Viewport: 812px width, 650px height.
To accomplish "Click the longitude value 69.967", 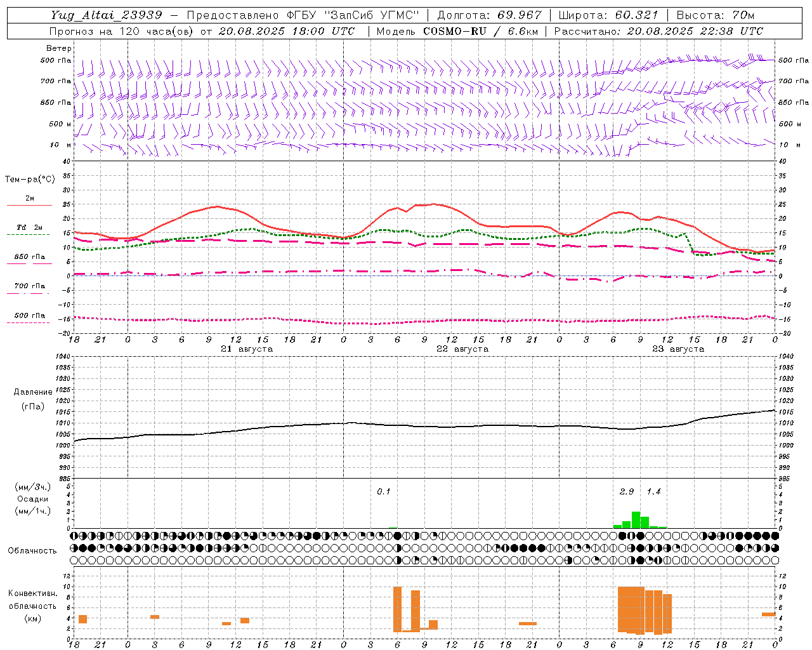I will (x=520, y=15).
